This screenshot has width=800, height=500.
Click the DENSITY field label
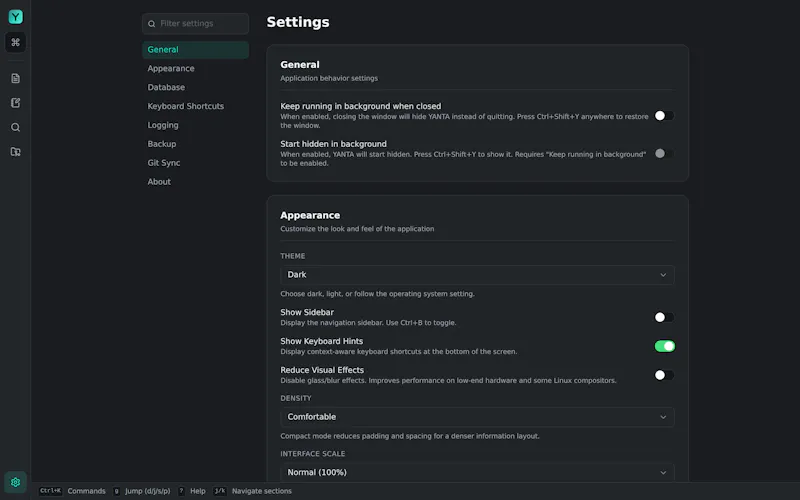[x=296, y=398]
